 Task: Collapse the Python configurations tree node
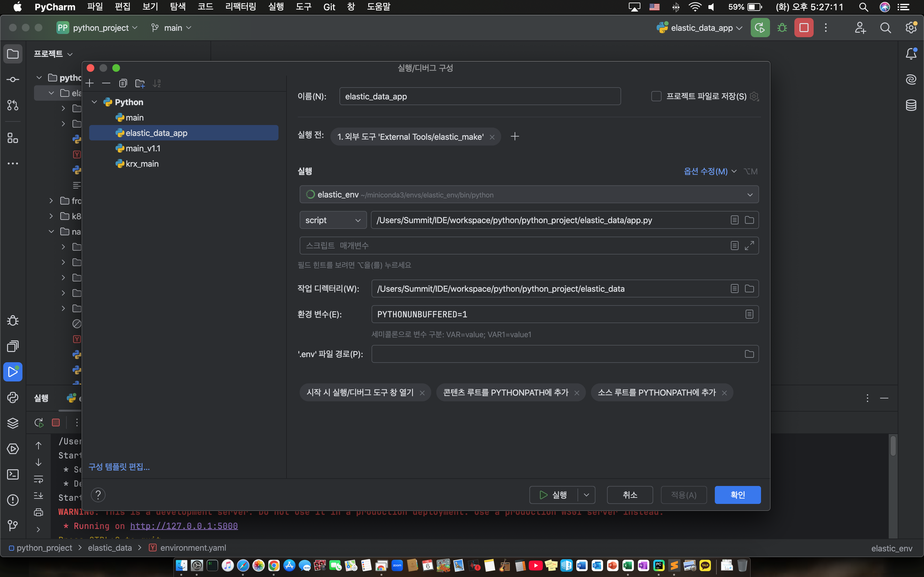point(94,102)
